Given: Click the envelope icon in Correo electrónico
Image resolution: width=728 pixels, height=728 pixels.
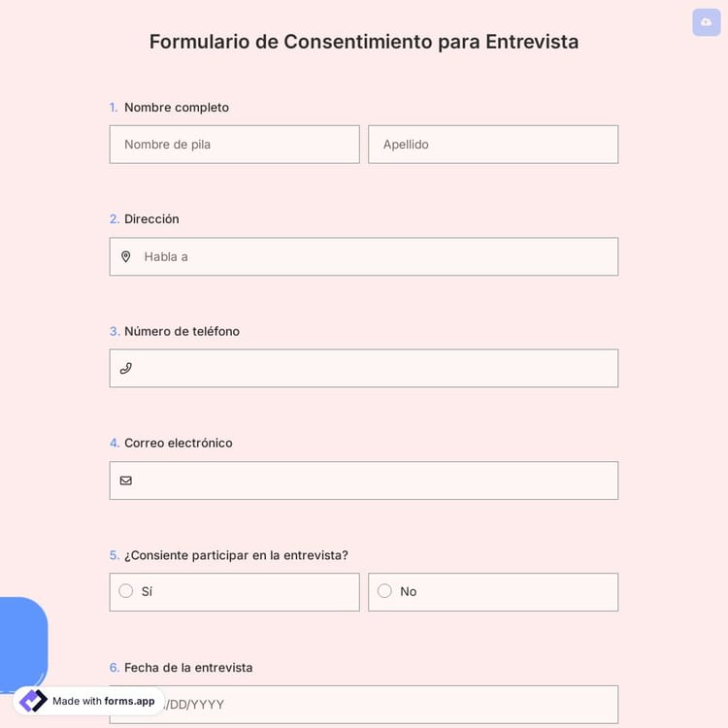Looking at the screenshot, I should pyautogui.click(x=125, y=480).
